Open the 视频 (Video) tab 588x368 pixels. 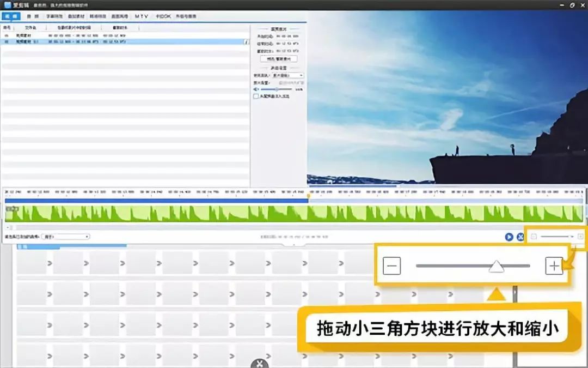click(11, 16)
